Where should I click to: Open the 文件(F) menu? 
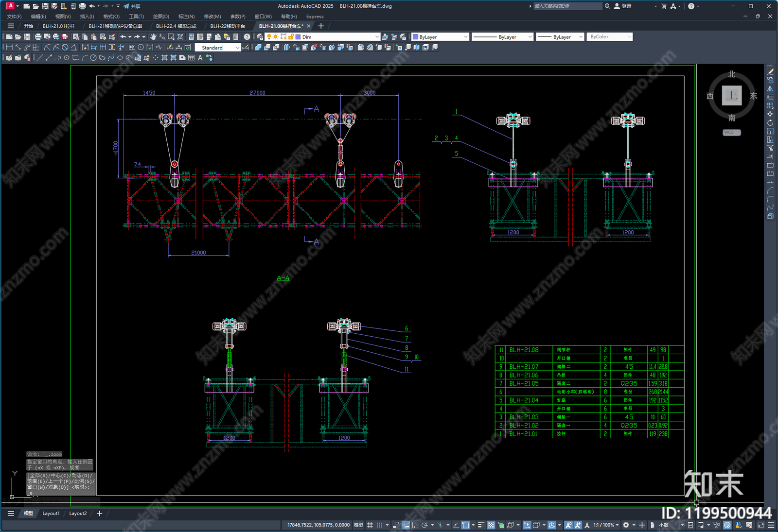[x=14, y=17]
